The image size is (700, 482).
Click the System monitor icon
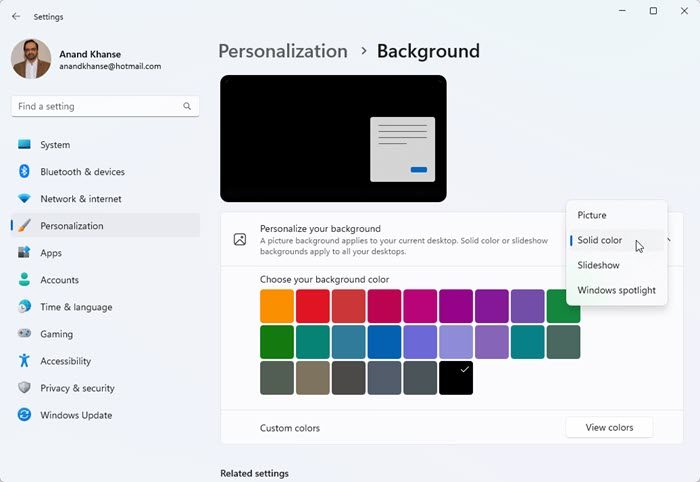[24, 145]
